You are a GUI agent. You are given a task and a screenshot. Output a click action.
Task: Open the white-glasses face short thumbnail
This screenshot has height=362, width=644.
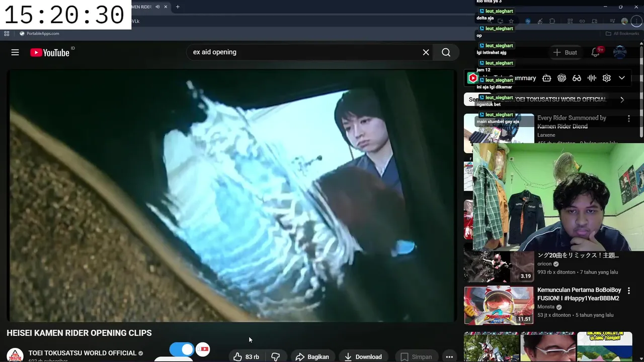(x=547, y=346)
